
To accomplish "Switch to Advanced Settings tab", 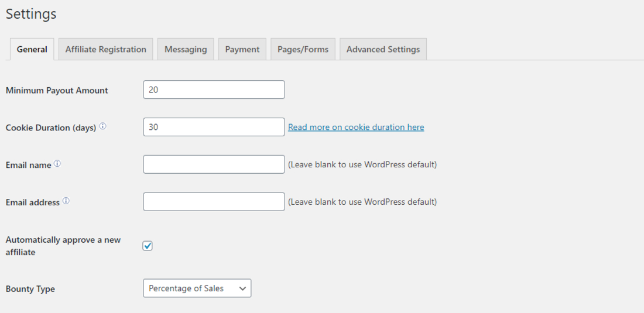I will pos(383,49).
